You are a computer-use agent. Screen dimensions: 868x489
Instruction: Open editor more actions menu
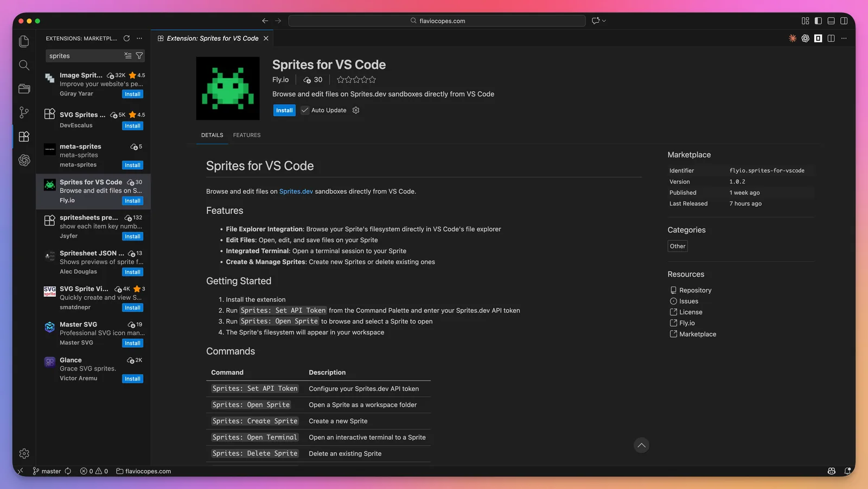pos(844,39)
